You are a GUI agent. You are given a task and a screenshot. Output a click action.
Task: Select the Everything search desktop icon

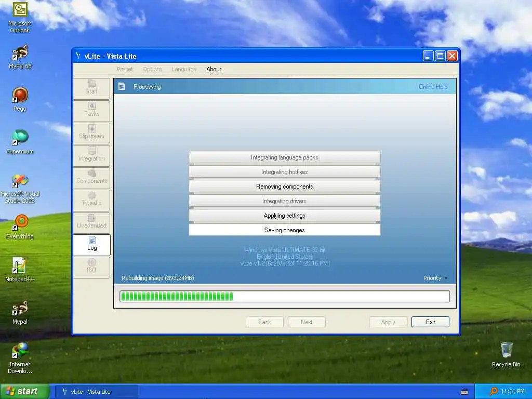[x=20, y=227]
